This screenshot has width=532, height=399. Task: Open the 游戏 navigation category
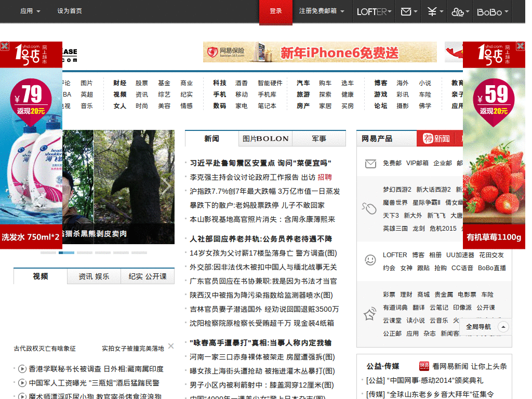(381, 95)
